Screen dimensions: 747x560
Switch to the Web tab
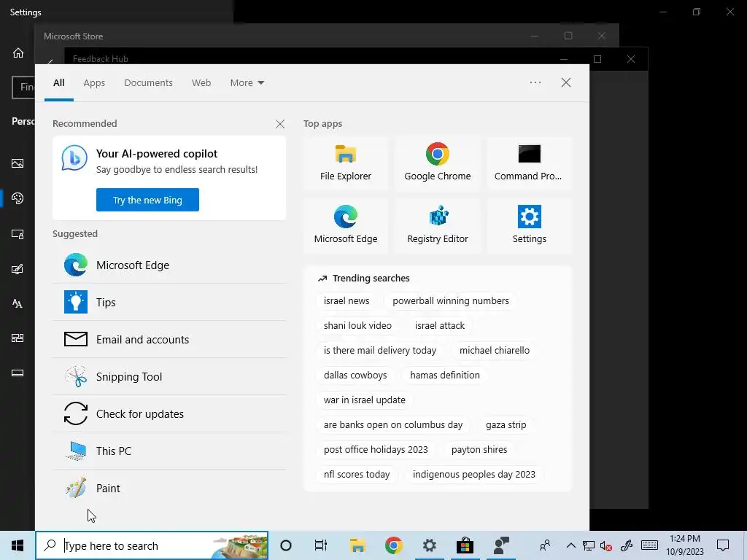pyautogui.click(x=201, y=83)
